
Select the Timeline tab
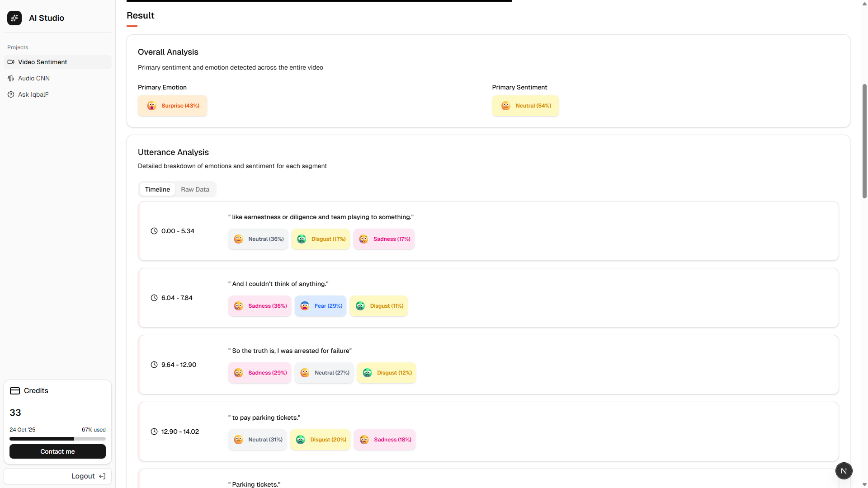pyautogui.click(x=157, y=189)
